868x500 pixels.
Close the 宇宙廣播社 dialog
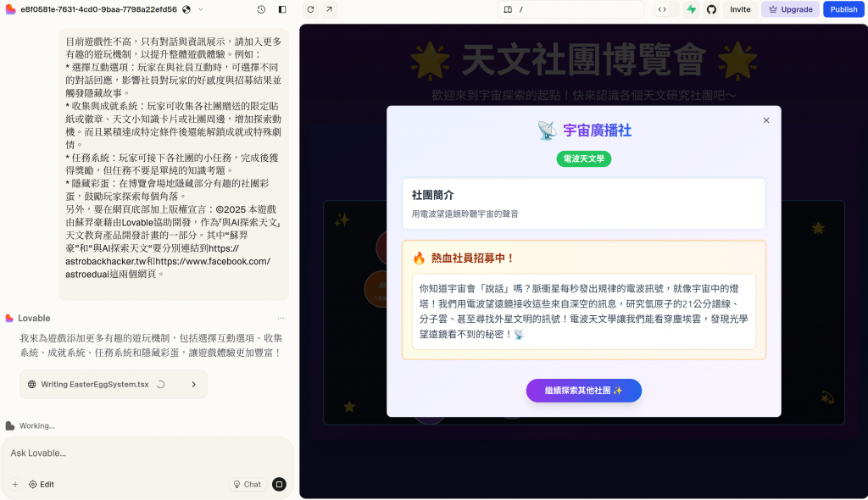pos(766,120)
